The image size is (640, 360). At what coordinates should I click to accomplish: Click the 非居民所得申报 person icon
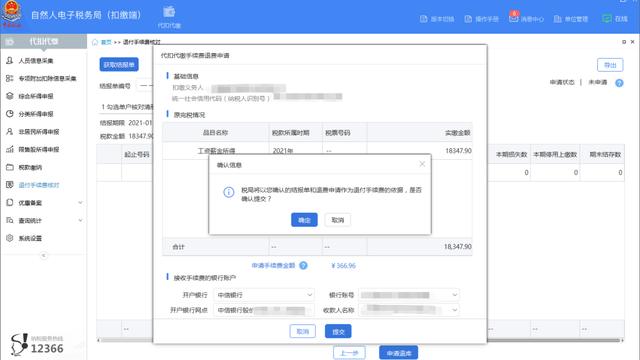pyautogui.click(x=9, y=131)
